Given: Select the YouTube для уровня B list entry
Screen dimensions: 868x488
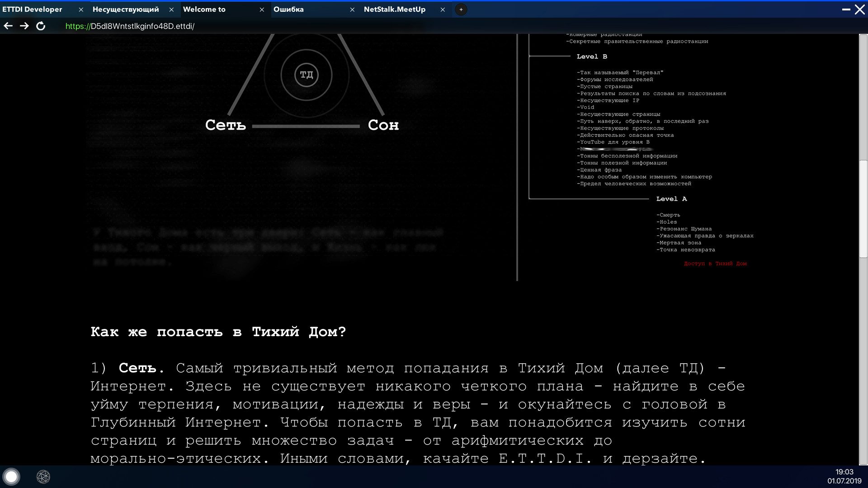Looking at the screenshot, I should [613, 142].
